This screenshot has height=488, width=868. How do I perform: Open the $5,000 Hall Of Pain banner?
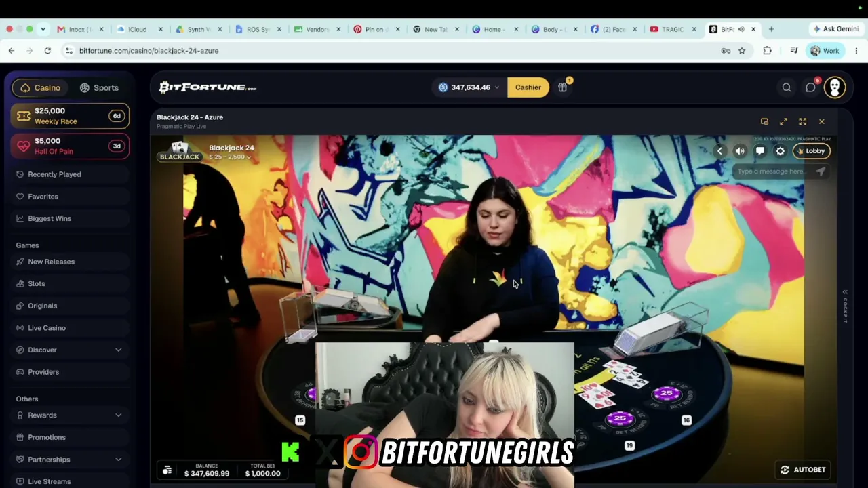point(71,146)
